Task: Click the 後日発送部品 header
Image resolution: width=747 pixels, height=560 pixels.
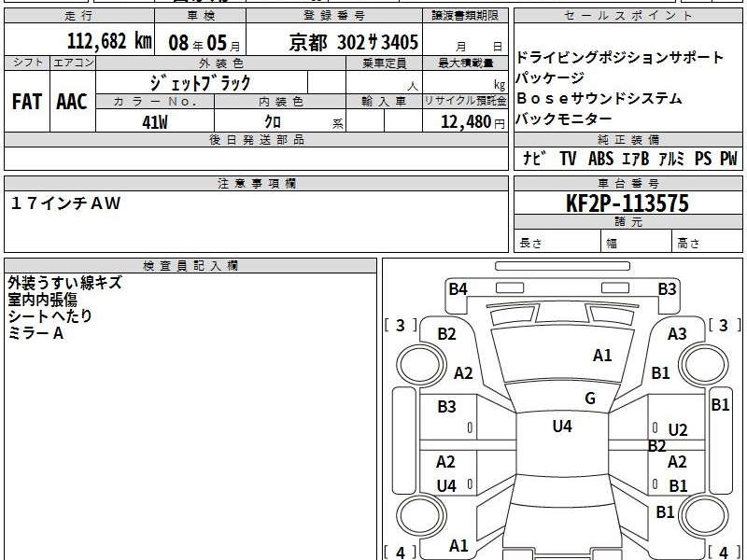Action: click(x=256, y=139)
